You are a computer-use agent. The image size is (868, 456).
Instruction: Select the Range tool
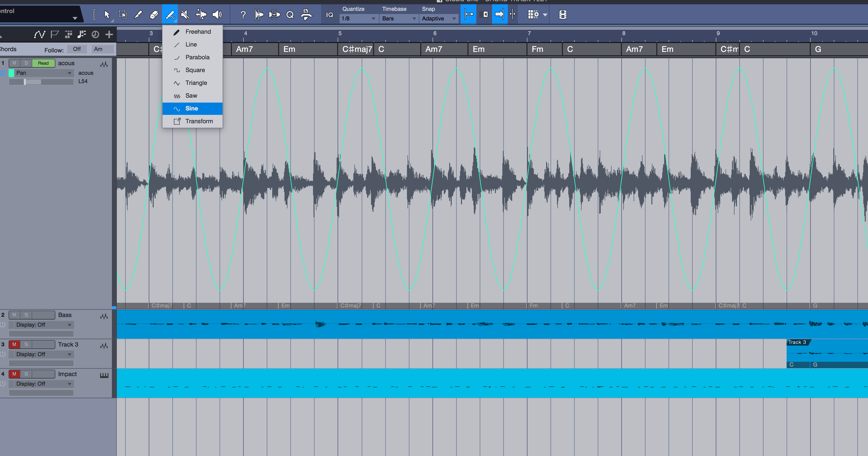[123, 15]
